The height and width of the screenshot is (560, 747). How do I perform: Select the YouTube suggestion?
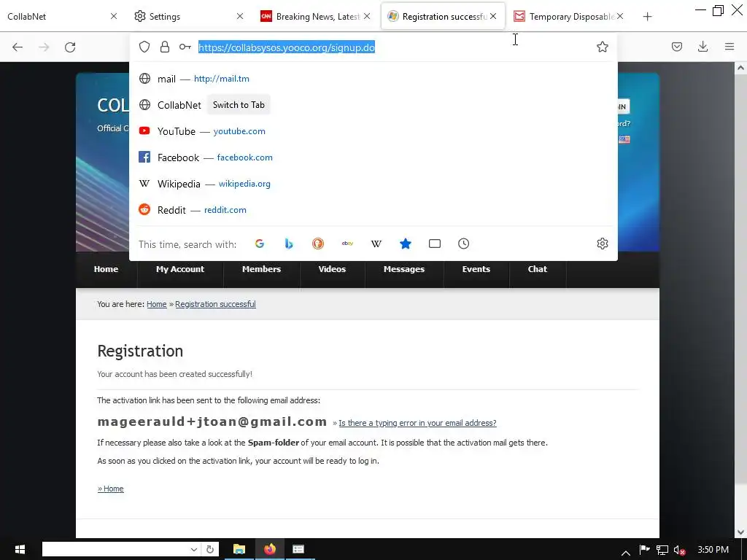[x=373, y=131]
